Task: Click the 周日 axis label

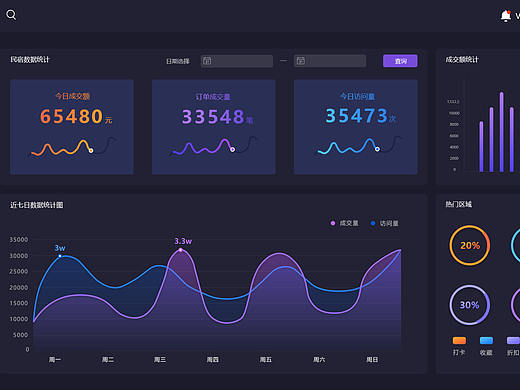Action: [x=372, y=360]
